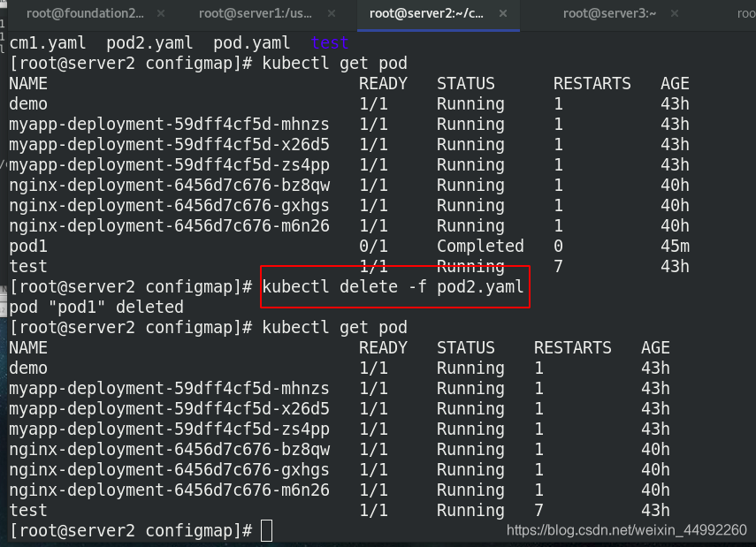Close the root@server2 tab
This screenshot has height=547, width=756.
(x=503, y=13)
